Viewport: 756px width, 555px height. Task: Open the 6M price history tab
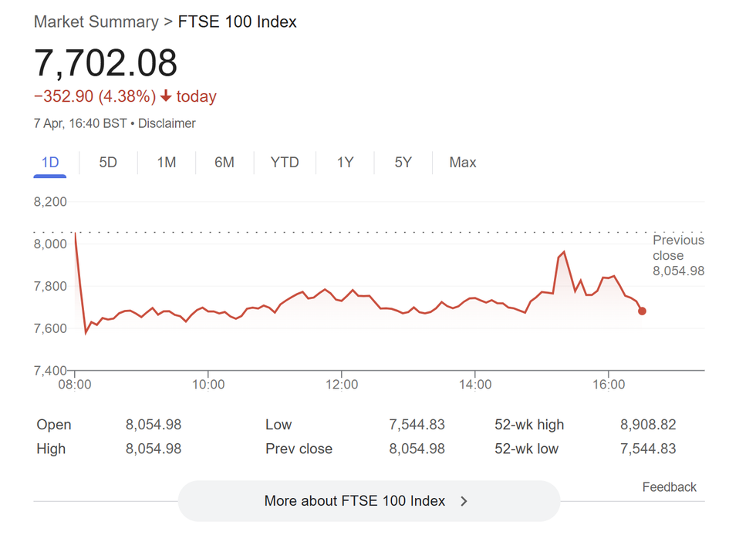click(224, 163)
